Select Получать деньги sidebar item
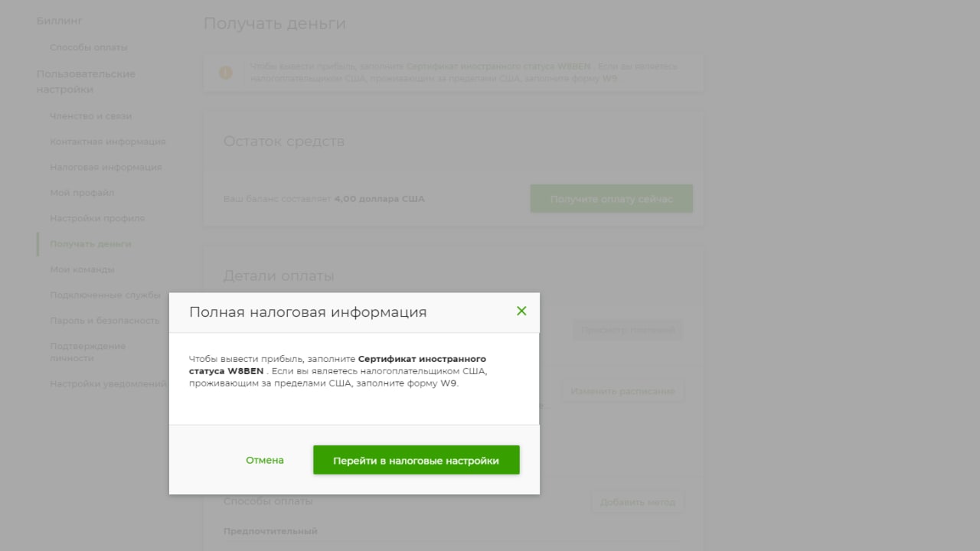This screenshot has height=551, width=980. click(x=90, y=244)
